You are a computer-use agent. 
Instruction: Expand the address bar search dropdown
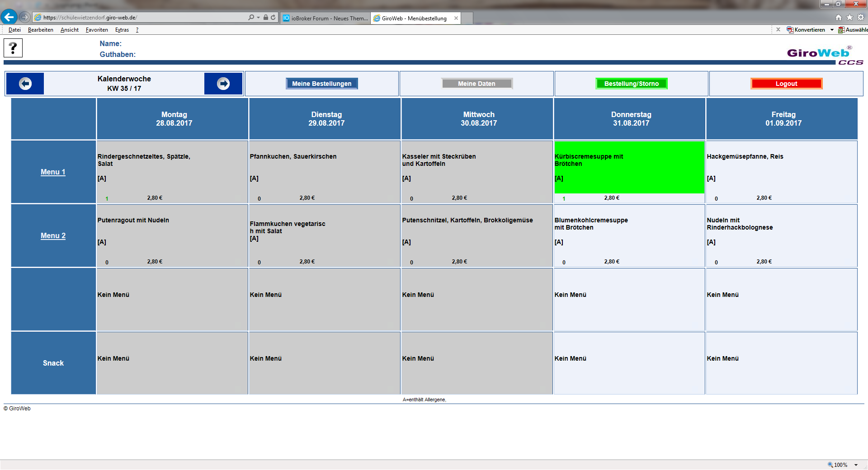(x=258, y=18)
